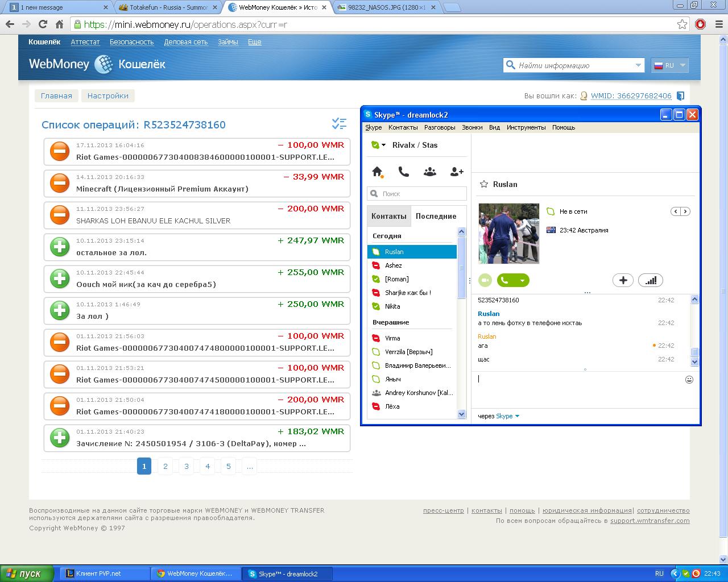
Task: Open the Skype 'Звонки' menu
Action: point(472,127)
